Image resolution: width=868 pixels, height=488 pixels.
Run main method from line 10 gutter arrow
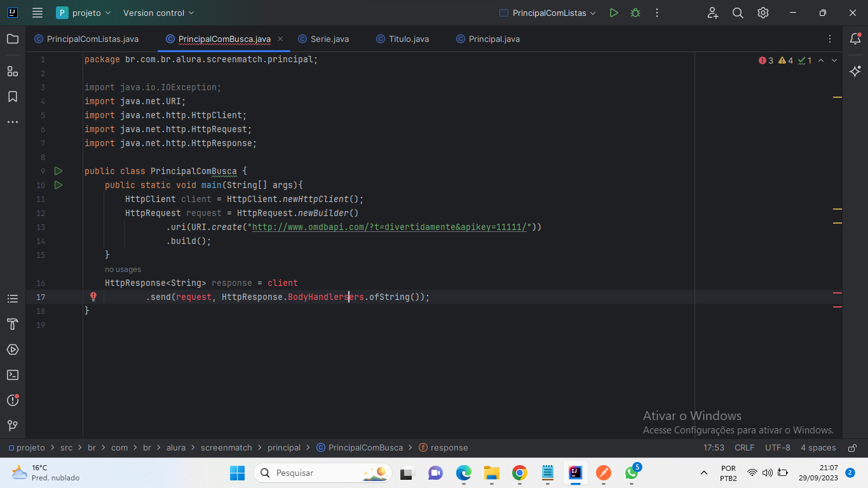tap(58, 185)
